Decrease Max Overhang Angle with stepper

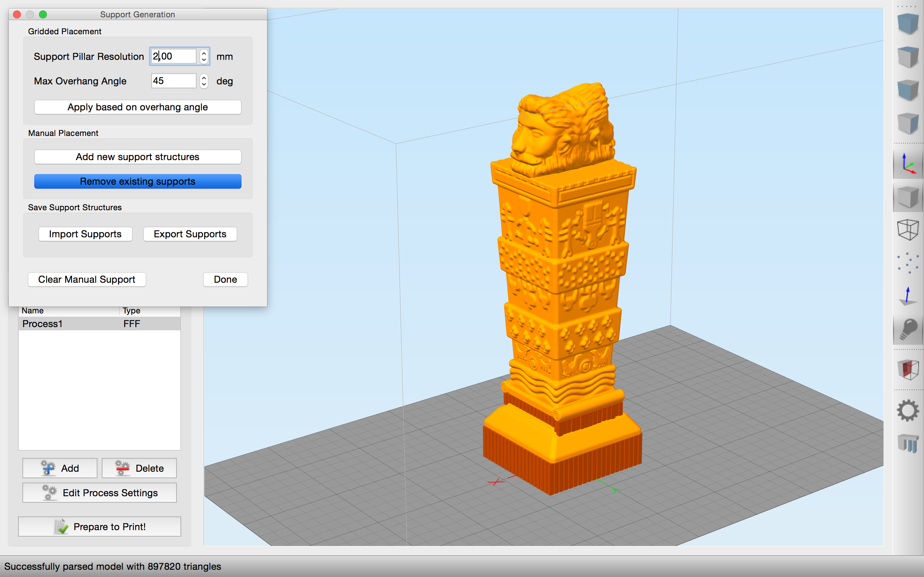204,84
